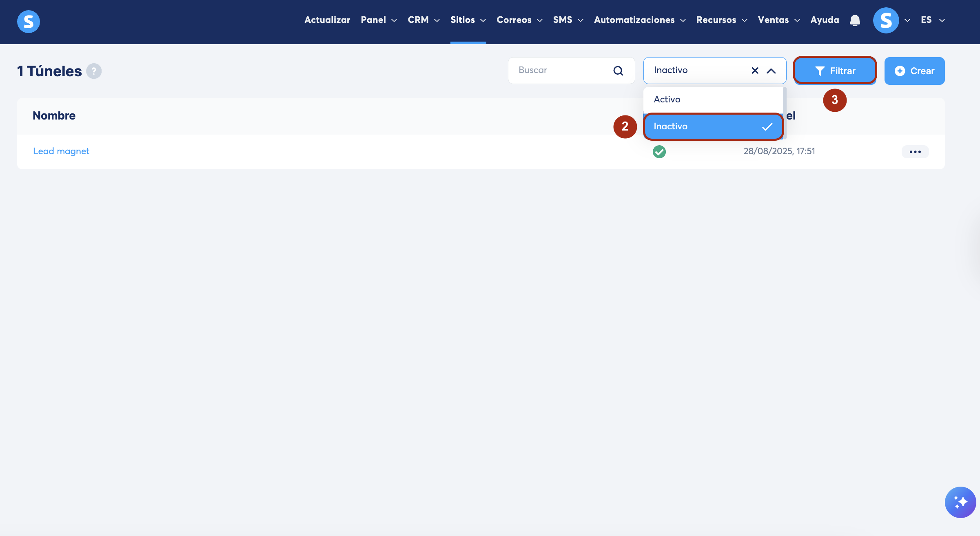This screenshot has width=980, height=536.
Task: Clear the Inactivo filter selection
Action: click(x=755, y=71)
